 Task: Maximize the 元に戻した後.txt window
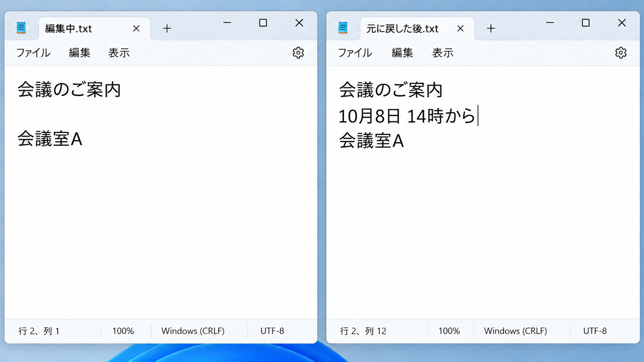[x=586, y=23]
